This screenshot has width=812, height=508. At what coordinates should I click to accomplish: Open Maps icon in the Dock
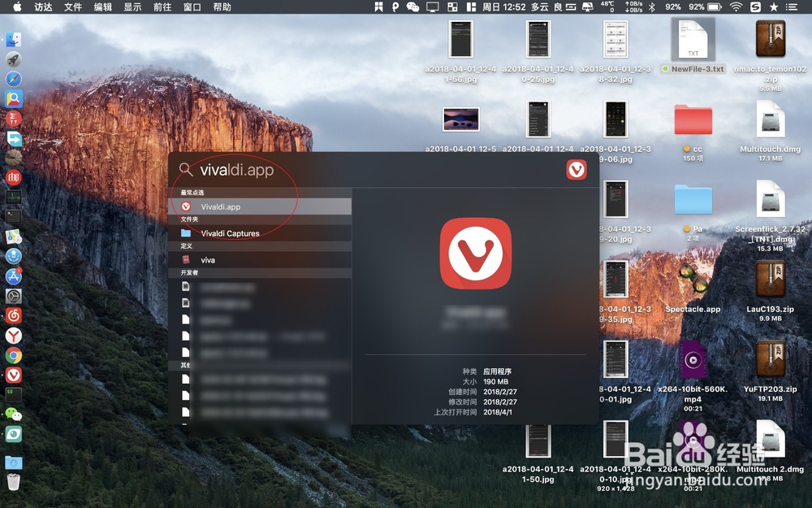(14, 237)
